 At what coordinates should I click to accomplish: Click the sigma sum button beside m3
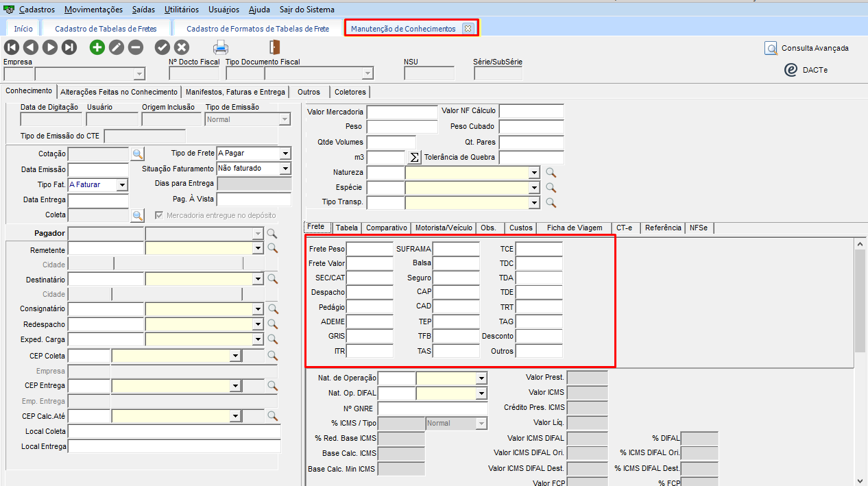pyautogui.click(x=413, y=158)
